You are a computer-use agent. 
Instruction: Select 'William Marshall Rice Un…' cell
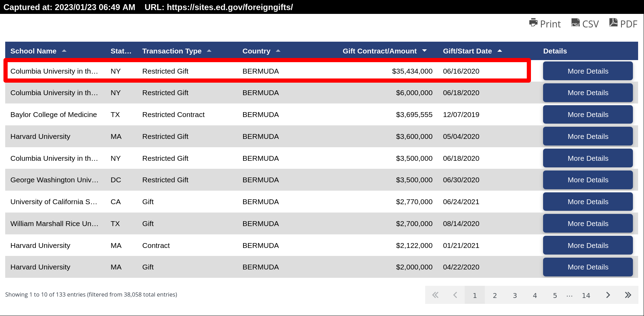point(54,224)
